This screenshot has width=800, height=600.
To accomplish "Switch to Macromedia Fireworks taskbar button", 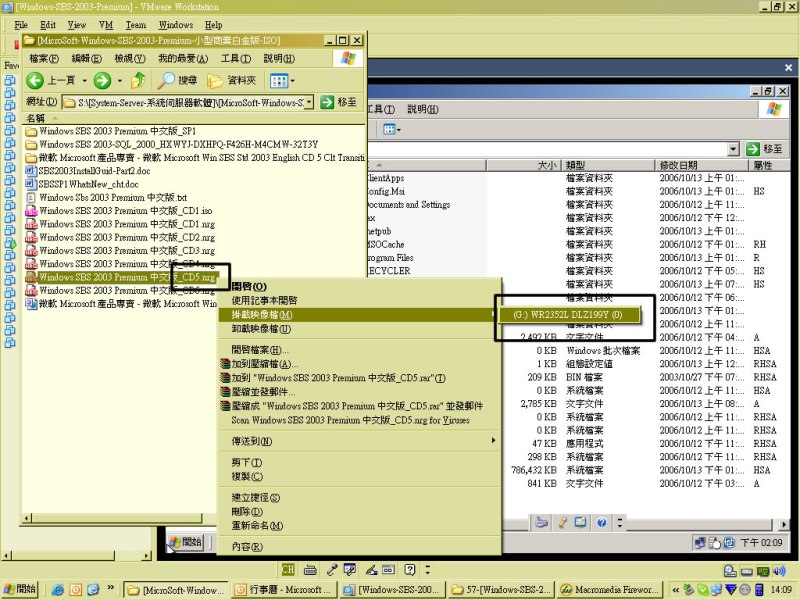I will point(610,590).
